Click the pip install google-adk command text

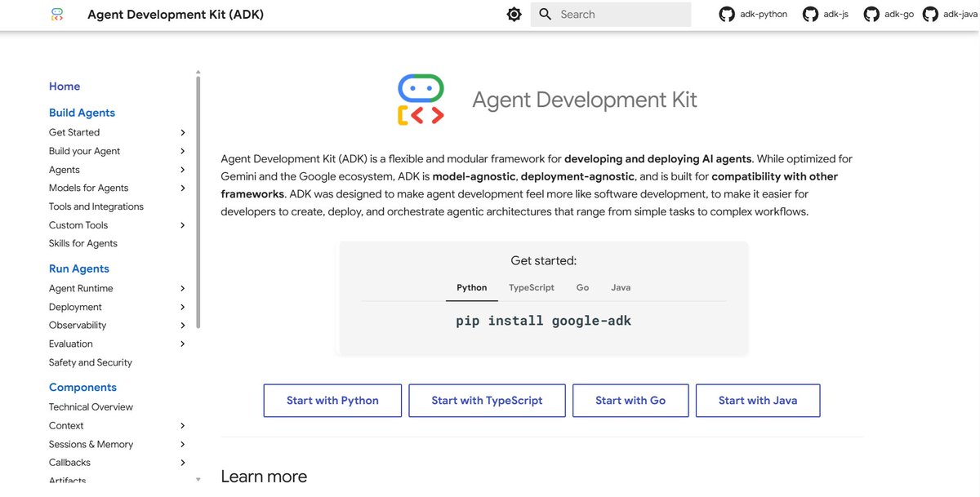[543, 321]
